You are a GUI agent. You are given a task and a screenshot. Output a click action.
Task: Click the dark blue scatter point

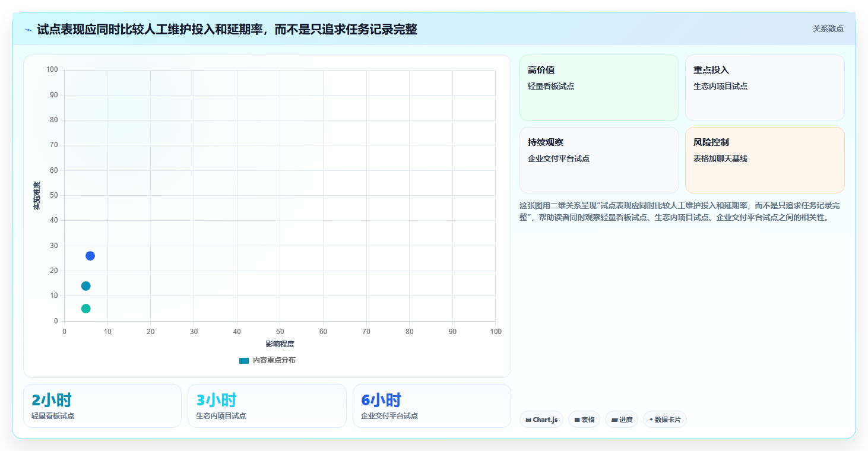[x=90, y=256]
